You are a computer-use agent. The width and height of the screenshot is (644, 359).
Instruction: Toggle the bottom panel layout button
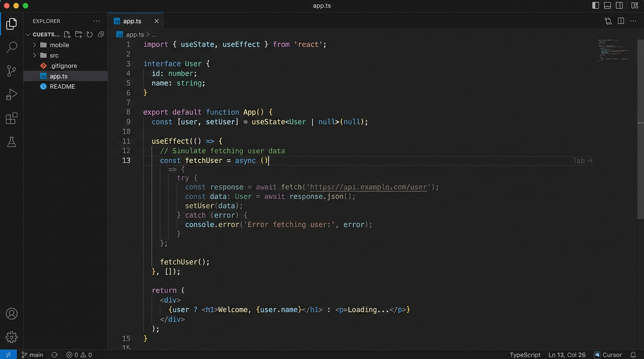607,6
